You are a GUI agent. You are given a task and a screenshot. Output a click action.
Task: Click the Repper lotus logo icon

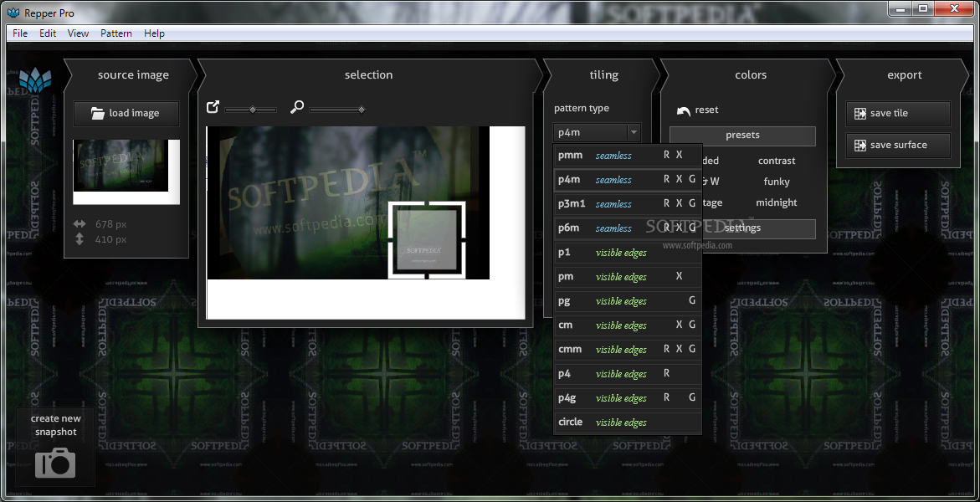pos(35,80)
